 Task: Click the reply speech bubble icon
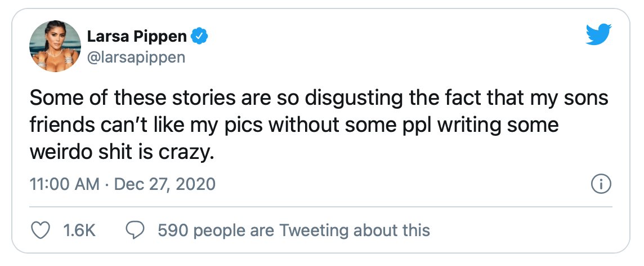(135, 230)
